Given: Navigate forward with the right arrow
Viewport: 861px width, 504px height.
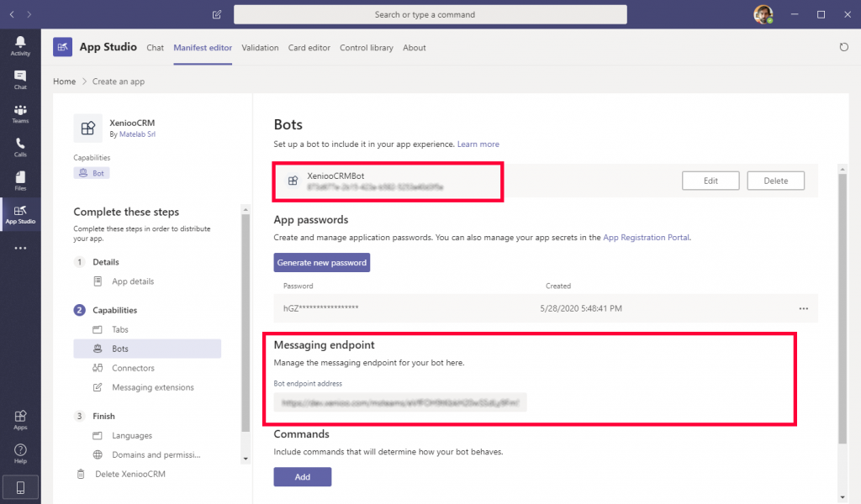Looking at the screenshot, I should [29, 14].
